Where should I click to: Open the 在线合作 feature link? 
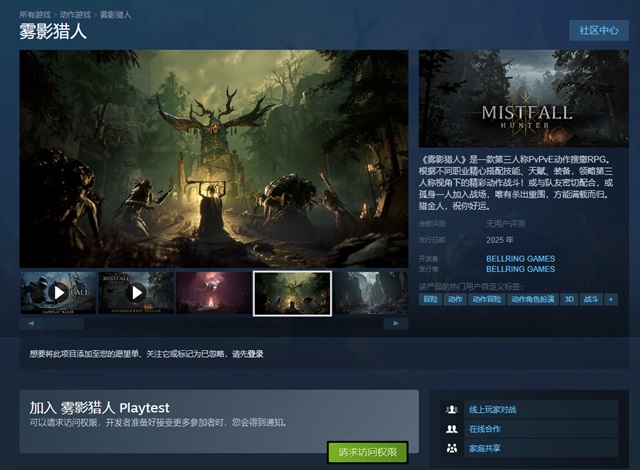click(485, 429)
